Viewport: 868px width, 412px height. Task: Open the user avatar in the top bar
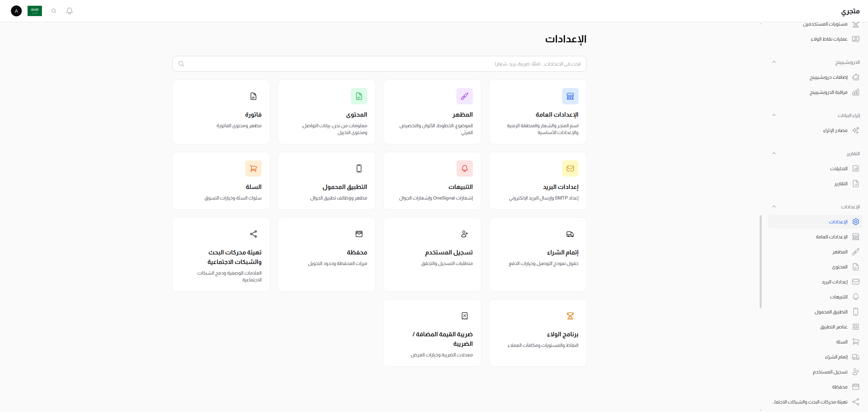[x=16, y=11]
